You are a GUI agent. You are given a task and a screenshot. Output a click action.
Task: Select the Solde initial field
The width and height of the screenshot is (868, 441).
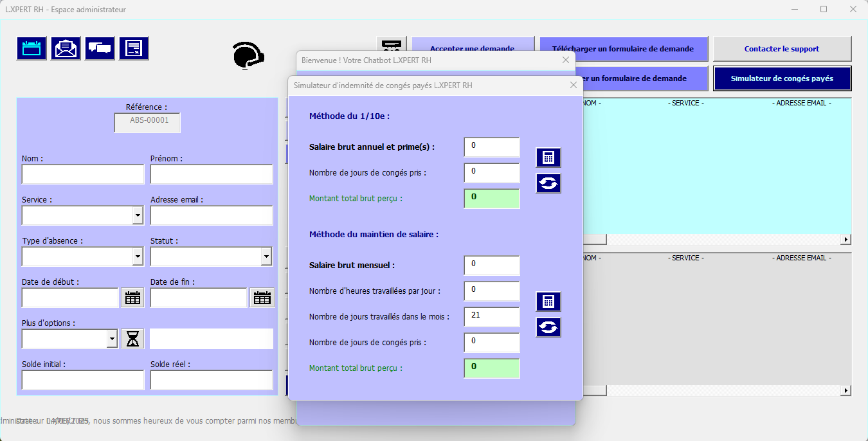pyautogui.click(x=83, y=380)
